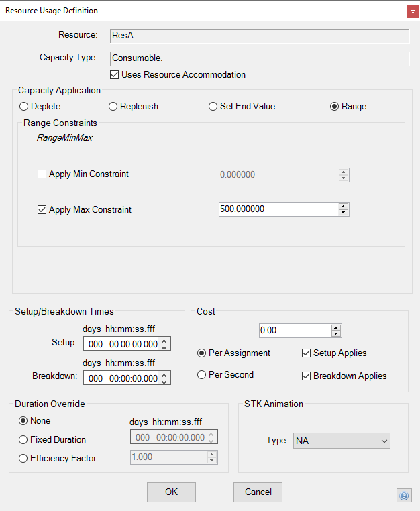Click into the Max Constraint value field
This screenshot has height=511, width=420.
pyautogui.click(x=276, y=209)
